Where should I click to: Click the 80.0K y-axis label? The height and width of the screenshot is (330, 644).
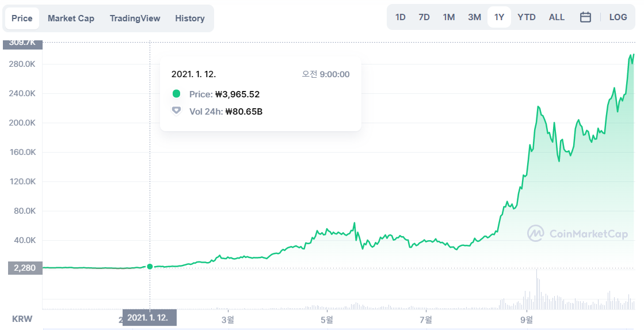pyautogui.click(x=25, y=211)
